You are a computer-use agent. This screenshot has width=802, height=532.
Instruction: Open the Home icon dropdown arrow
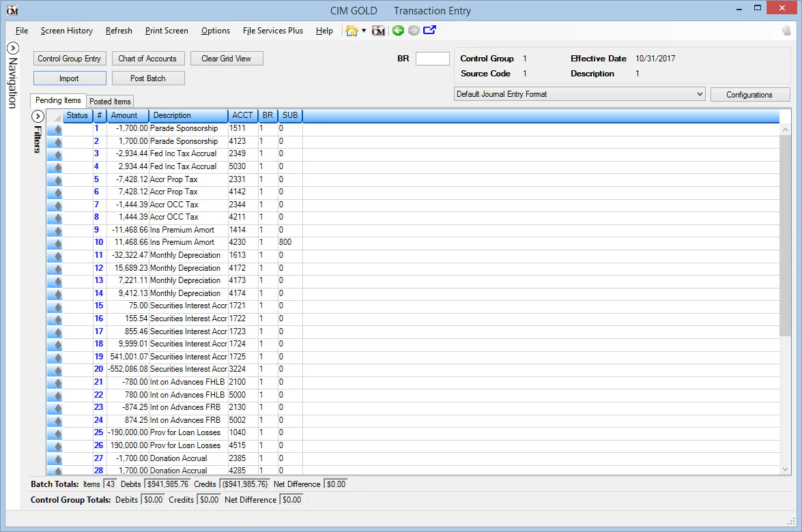[364, 31]
